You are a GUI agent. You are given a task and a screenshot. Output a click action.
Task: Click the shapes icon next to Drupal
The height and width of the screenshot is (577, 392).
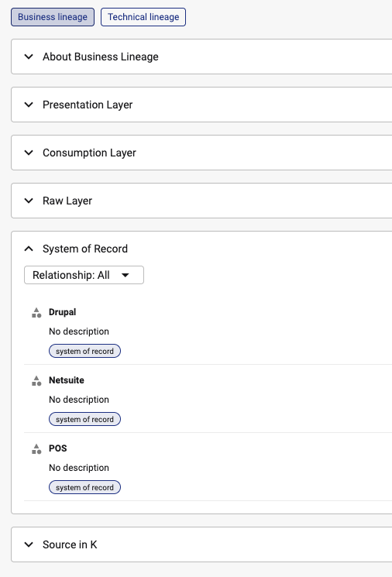pos(36,313)
